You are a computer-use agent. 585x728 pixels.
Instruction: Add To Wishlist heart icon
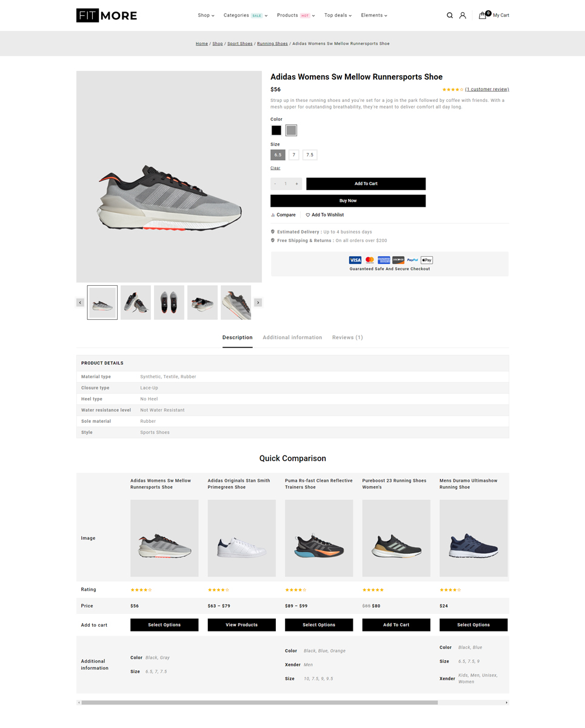pyautogui.click(x=308, y=215)
